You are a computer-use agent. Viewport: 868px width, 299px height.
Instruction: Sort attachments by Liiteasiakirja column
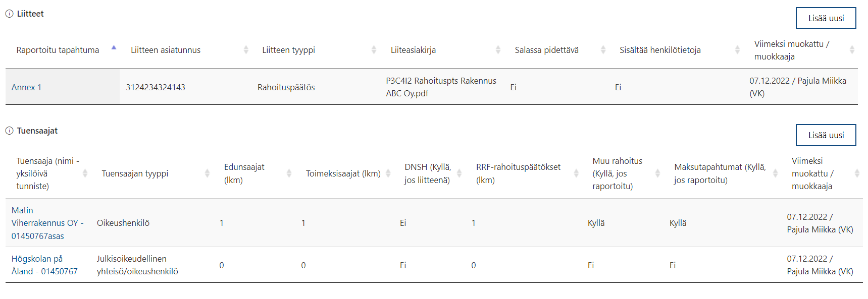click(x=498, y=50)
